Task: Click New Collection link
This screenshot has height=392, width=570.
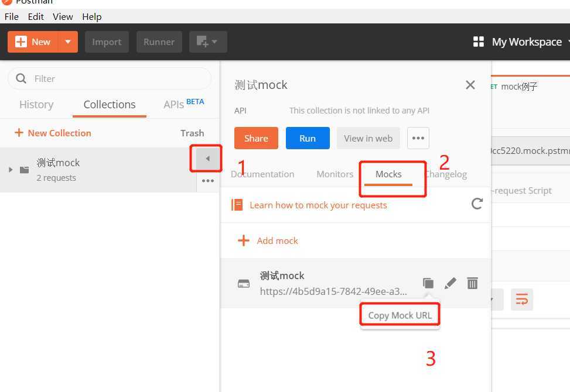Action: 53,133
